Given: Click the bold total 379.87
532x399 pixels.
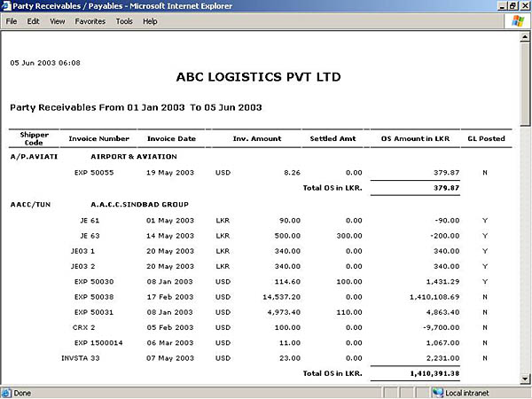Looking at the screenshot, I should click(x=446, y=188).
